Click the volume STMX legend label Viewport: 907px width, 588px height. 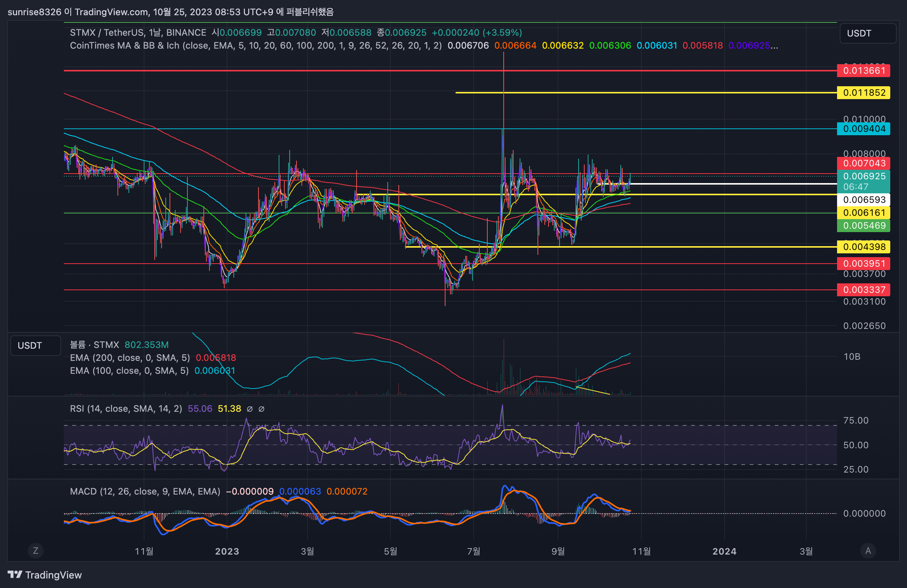[x=95, y=345]
